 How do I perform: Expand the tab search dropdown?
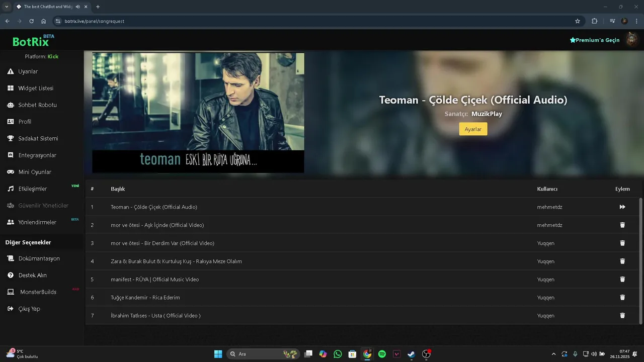coord(7,7)
